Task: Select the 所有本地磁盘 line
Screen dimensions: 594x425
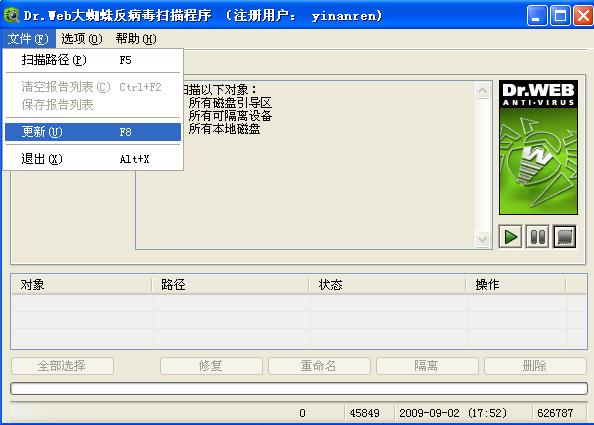Action: coord(224,129)
